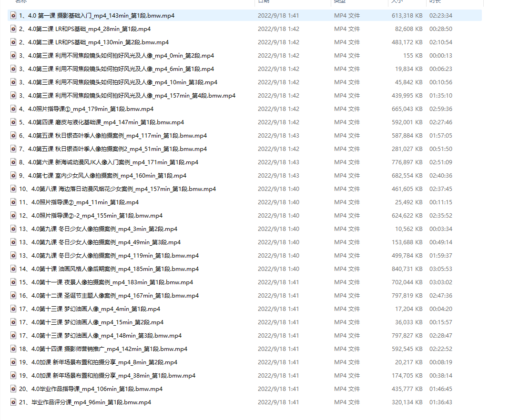Select file name 第九课 冬日少女人像拍摄案例 119min 第1段

[109, 256]
